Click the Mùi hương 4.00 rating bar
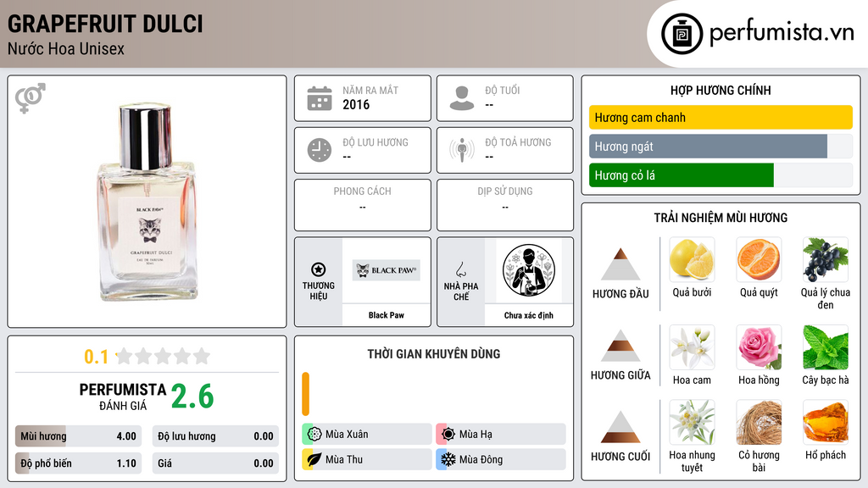The image size is (868, 488). coord(78,436)
